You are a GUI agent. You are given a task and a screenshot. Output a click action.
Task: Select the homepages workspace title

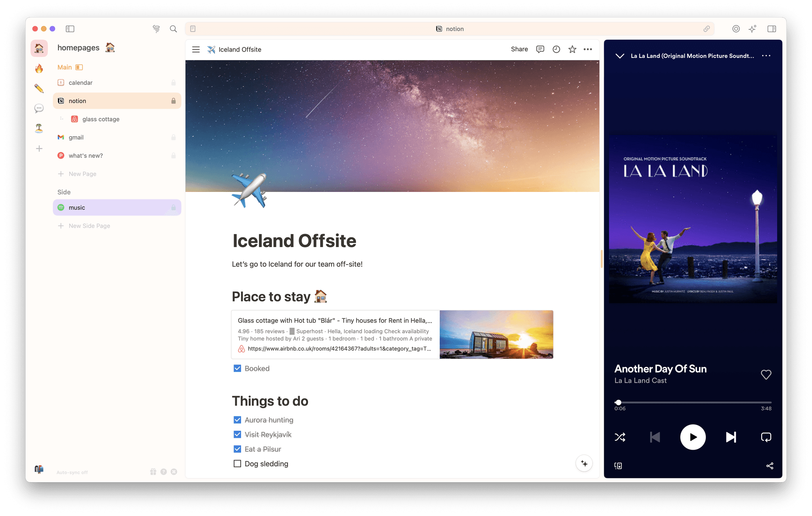coord(79,48)
